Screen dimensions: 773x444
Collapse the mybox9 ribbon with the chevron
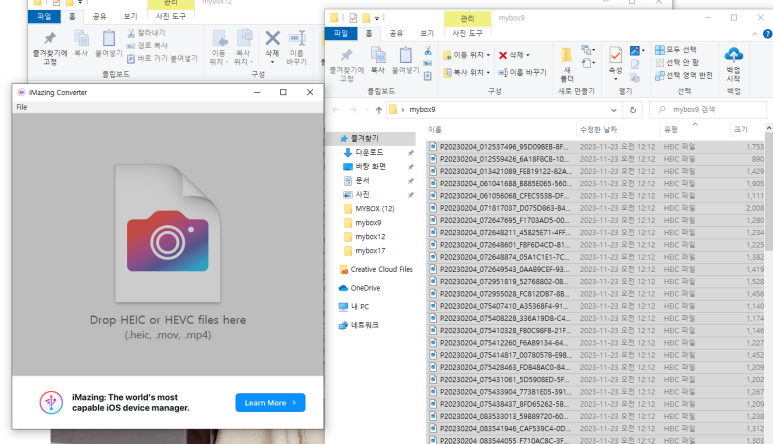pyautogui.click(x=755, y=34)
